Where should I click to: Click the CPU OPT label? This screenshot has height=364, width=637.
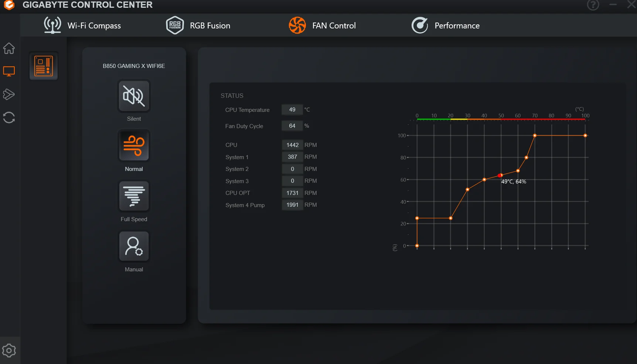238,193
